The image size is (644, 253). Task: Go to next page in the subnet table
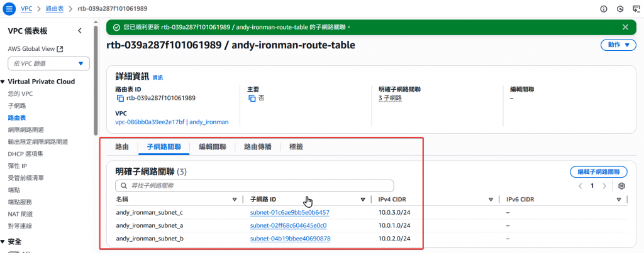click(604, 186)
